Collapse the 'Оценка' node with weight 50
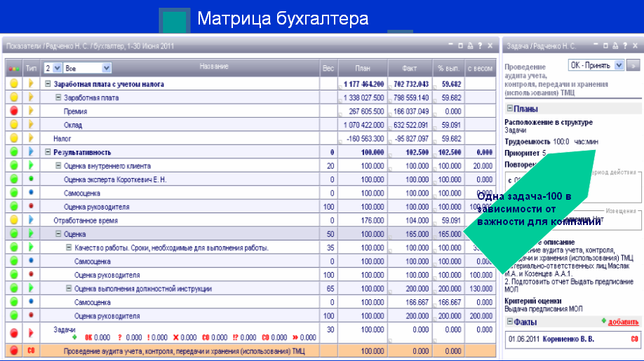 coord(58,234)
